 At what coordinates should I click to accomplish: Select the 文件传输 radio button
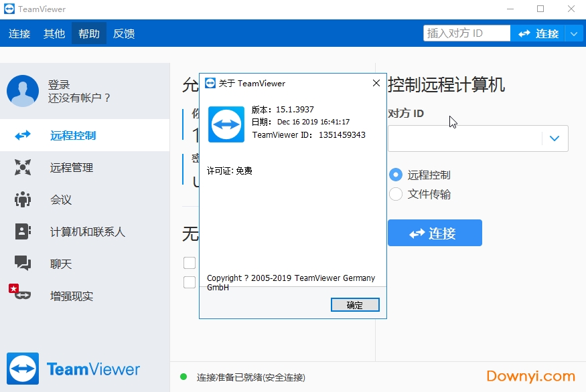pos(395,194)
